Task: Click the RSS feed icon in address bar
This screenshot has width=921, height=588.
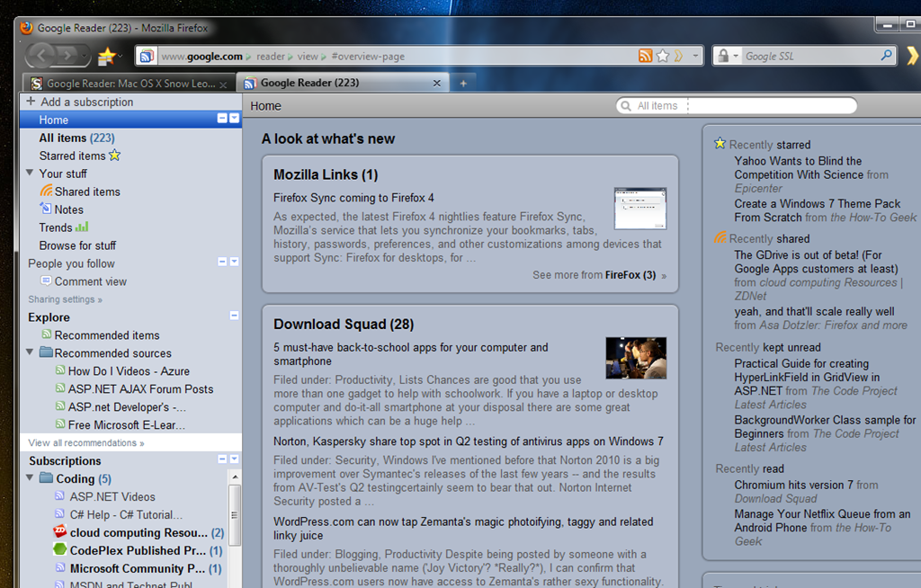Action: point(645,56)
